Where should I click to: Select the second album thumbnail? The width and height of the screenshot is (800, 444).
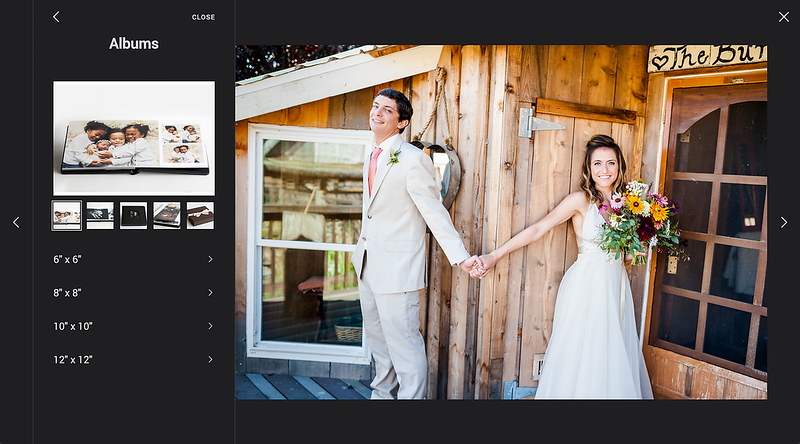(x=100, y=215)
